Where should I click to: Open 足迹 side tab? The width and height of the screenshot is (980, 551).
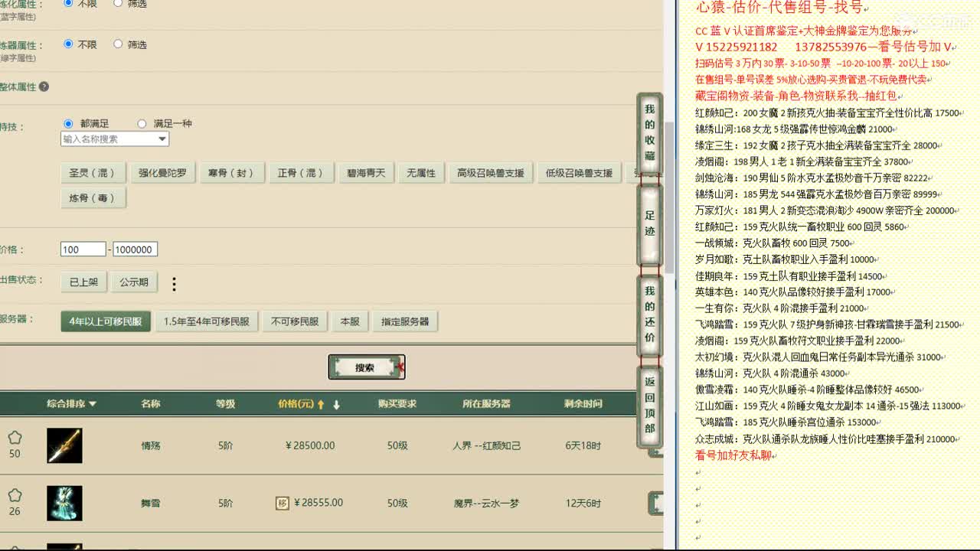click(x=649, y=223)
